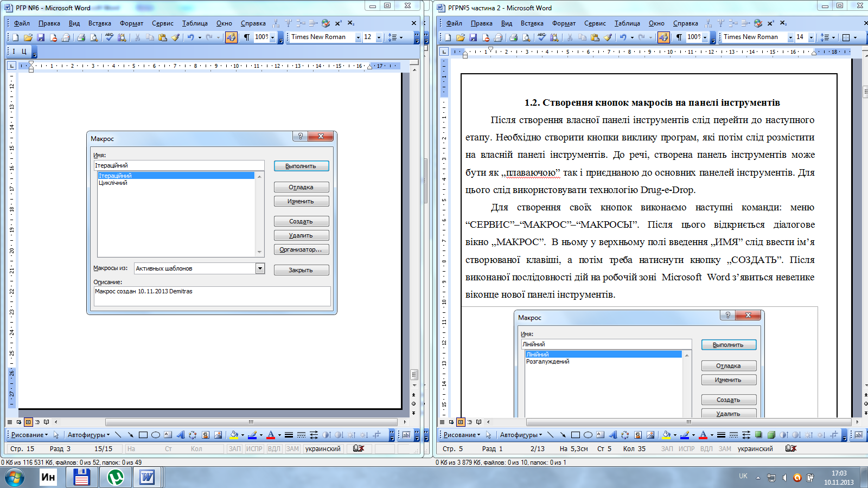This screenshot has height=488, width=868.
Task: Click Организатор button in Макрос dialog
Action: [x=301, y=249]
